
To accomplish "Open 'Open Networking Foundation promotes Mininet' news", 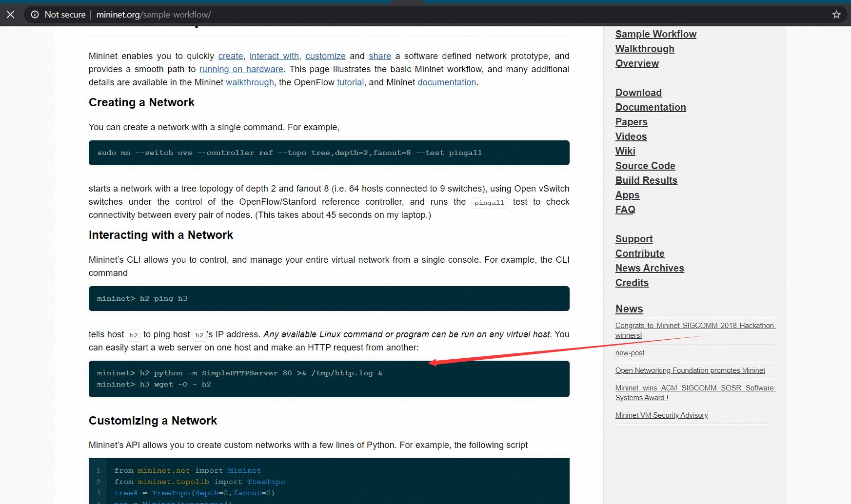I will (690, 370).
